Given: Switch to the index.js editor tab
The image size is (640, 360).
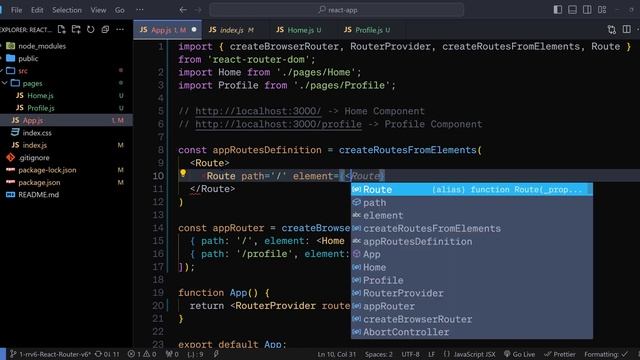Looking at the screenshot, I should (x=231, y=30).
